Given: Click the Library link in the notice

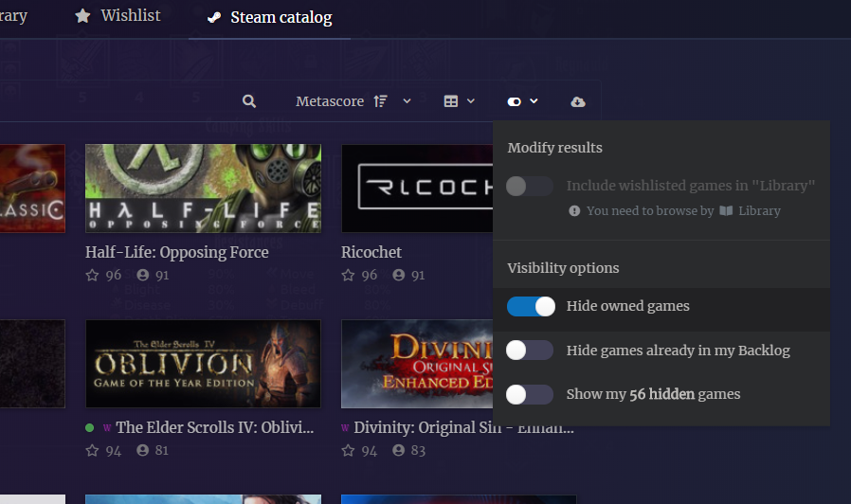Looking at the screenshot, I should click(759, 211).
